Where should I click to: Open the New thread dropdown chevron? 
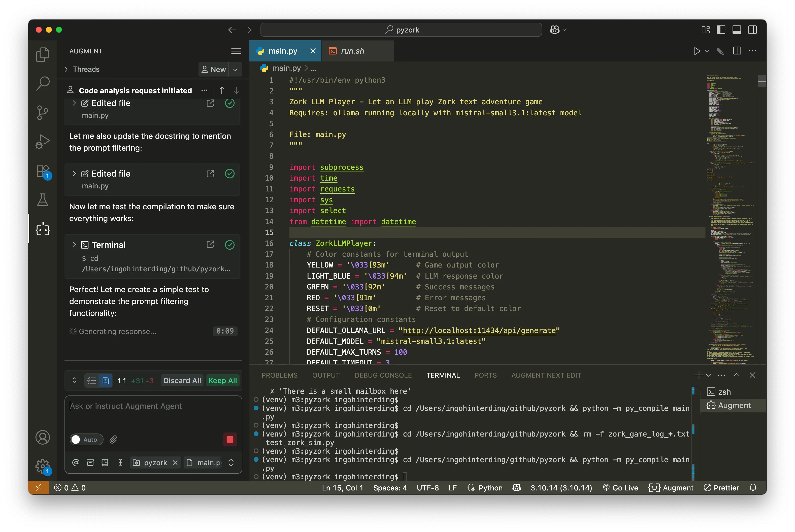coord(235,69)
